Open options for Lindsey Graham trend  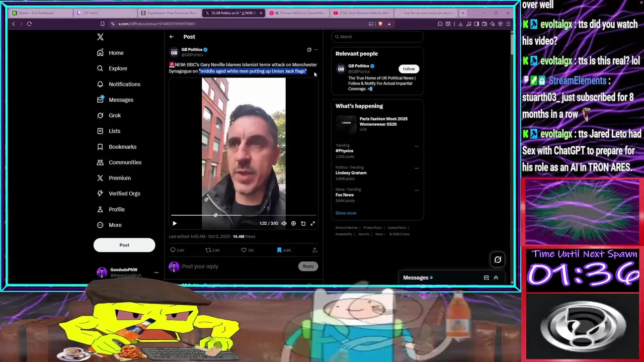click(x=417, y=168)
